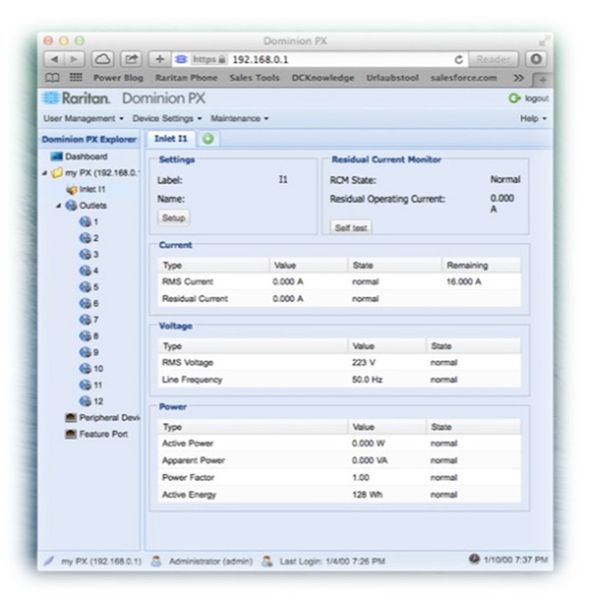The width and height of the screenshot is (608, 600).
Task: Collapse the Outlets tree node arrow
Action: [x=59, y=206]
